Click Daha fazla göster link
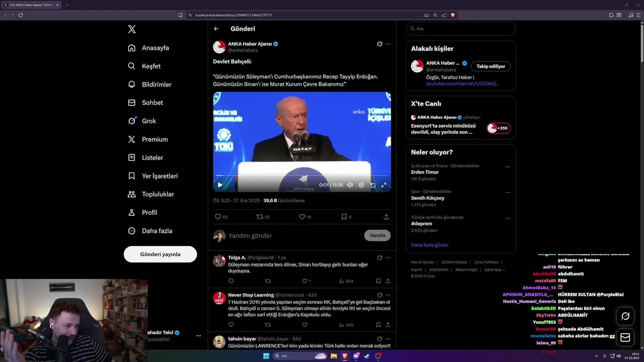This screenshot has width=644, height=362. 430,245
